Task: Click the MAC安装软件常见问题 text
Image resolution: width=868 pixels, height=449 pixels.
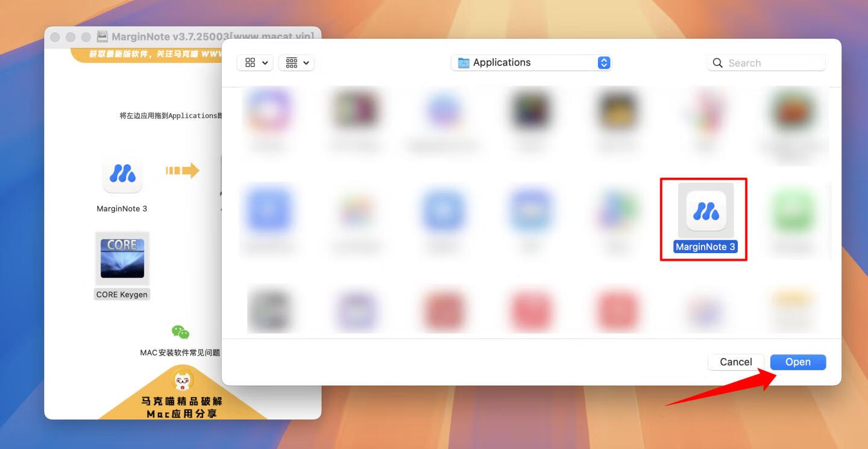Action: pos(180,353)
